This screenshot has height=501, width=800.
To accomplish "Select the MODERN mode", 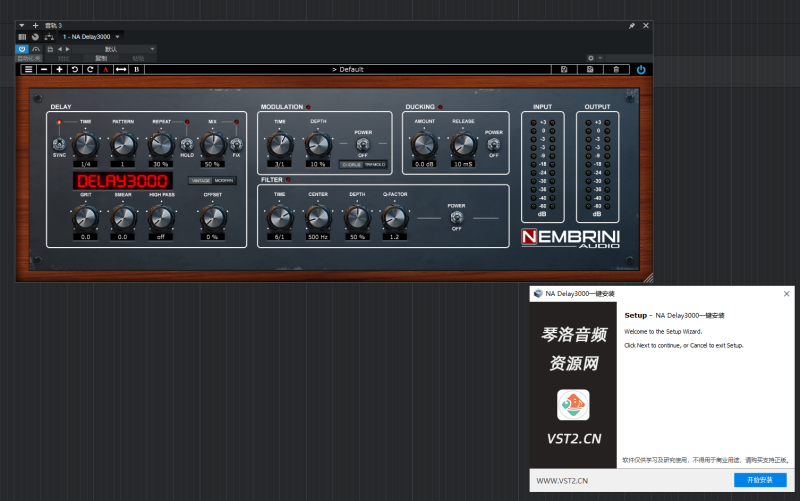I will coord(223,181).
